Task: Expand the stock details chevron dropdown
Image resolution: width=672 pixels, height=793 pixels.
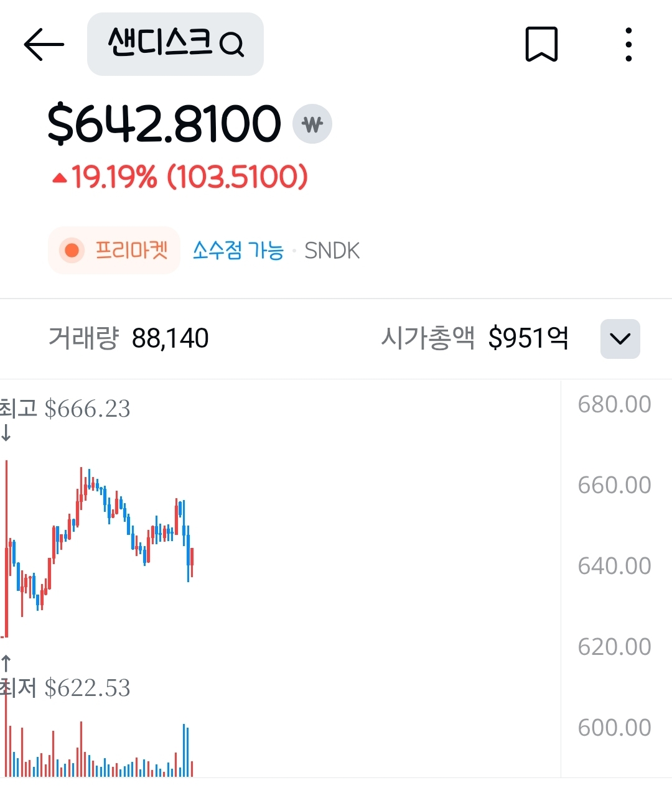Action: pos(620,339)
